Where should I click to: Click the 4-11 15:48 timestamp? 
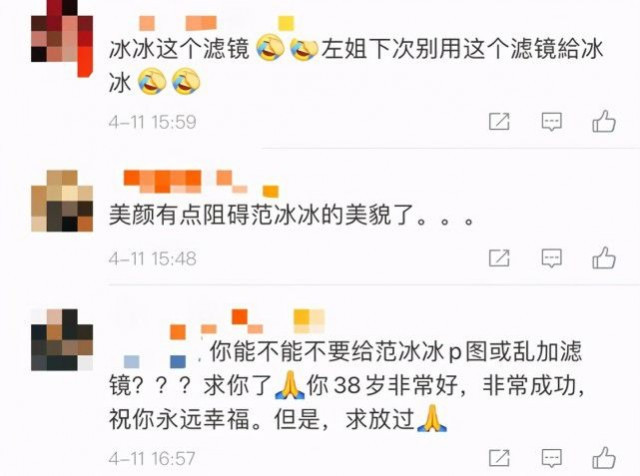tap(153, 258)
